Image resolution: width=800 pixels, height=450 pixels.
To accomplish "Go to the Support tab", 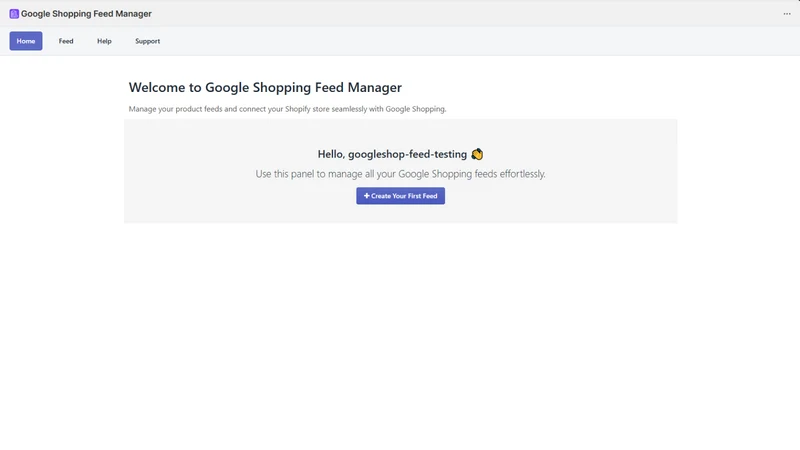I will tap(147, 41).
